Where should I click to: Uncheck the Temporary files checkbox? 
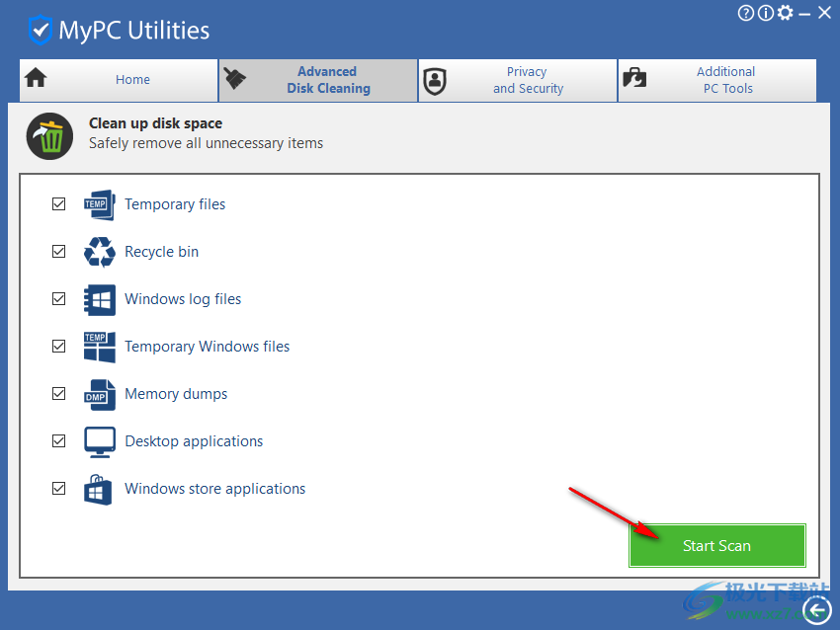(59, 204)
